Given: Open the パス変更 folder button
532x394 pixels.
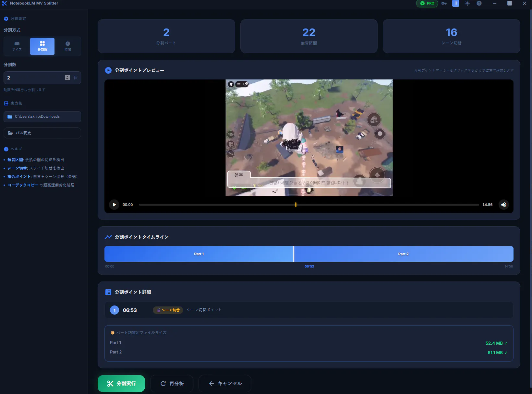Looking at the screenshot, I should tap(42, 133).
